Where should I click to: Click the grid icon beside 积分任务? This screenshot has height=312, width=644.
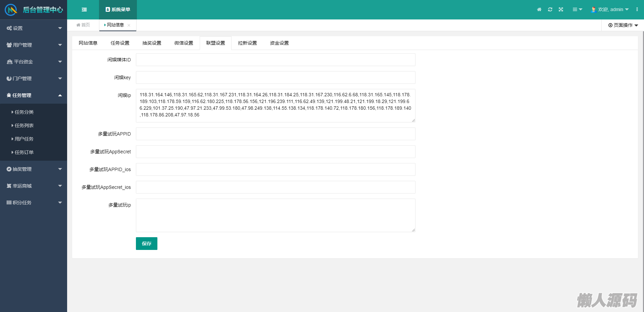pos(9,203)
